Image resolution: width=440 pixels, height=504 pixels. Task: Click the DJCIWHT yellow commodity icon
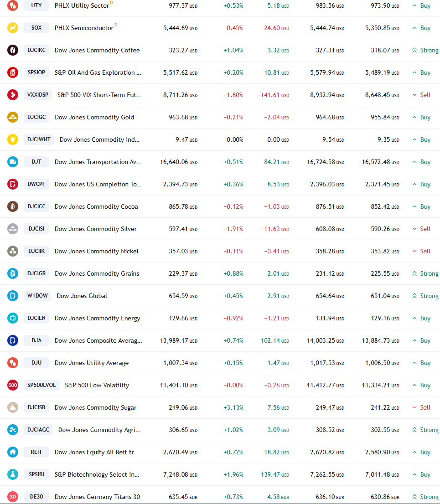pos(13,139)
